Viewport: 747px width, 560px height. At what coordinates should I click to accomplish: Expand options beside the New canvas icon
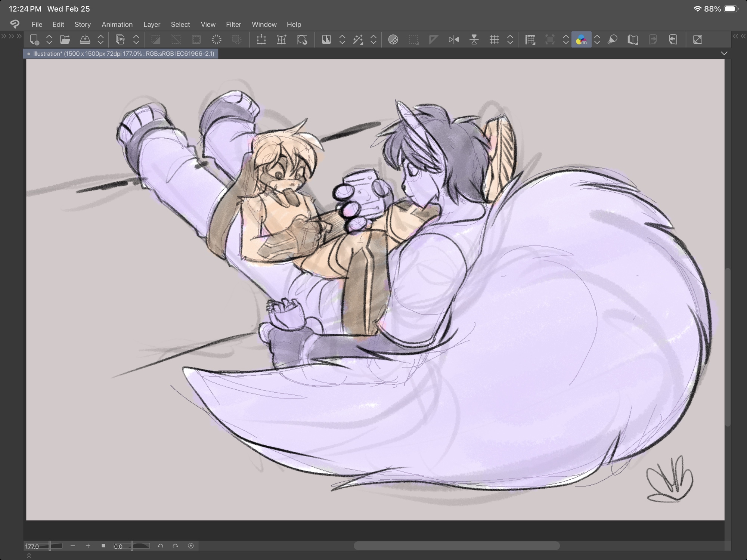pyautogui.click(x=49, y=40)
